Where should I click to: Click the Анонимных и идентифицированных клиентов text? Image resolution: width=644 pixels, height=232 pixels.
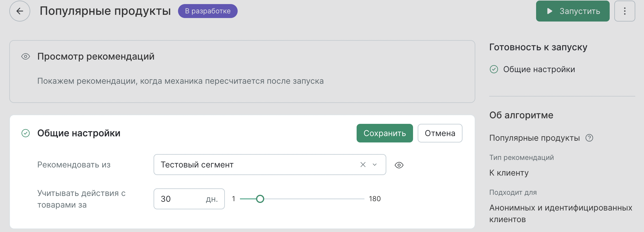coord(561,213)
